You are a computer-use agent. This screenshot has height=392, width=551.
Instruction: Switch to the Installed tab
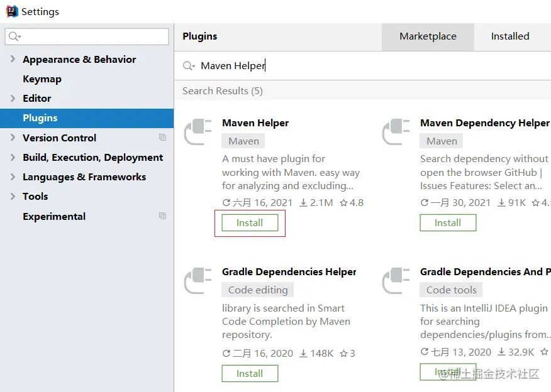[x=510, y=36]
